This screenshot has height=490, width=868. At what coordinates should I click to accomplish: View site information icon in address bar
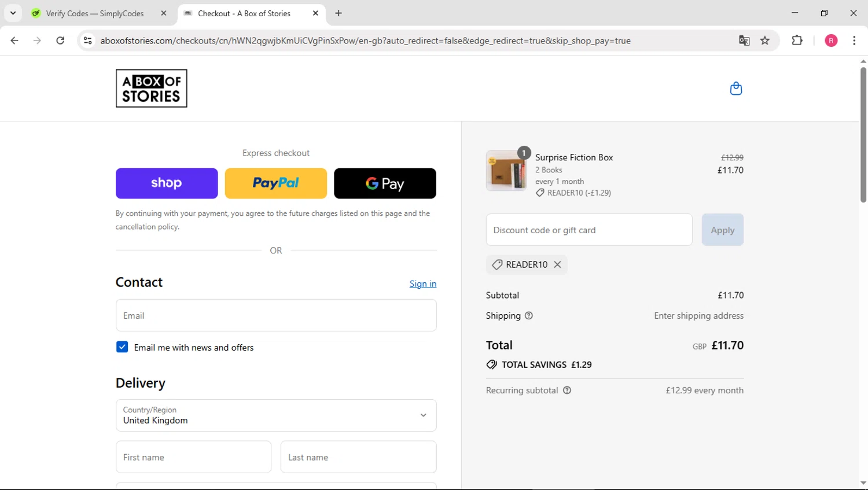pyautogui.click(x=87, y=40)
